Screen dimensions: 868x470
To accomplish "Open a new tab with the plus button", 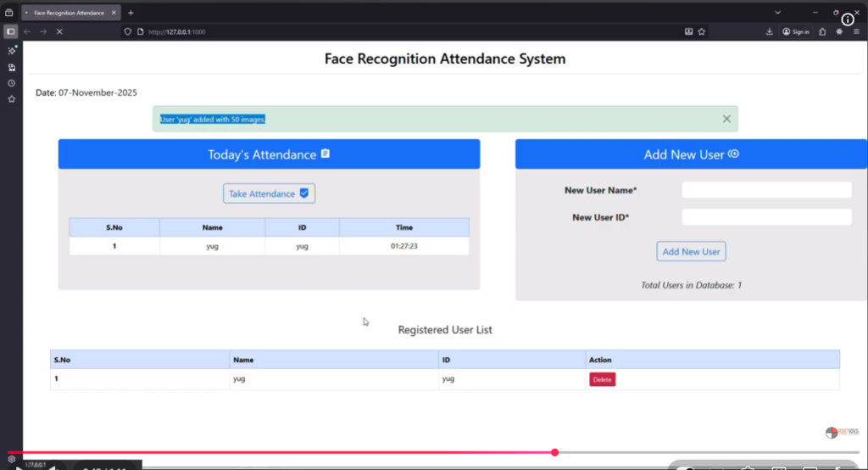I will point(131,13).
